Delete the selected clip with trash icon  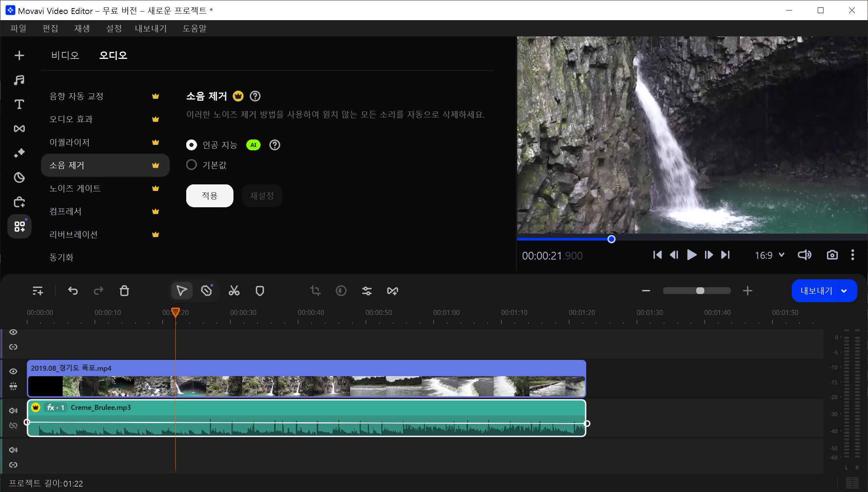[x=124, y=291]
